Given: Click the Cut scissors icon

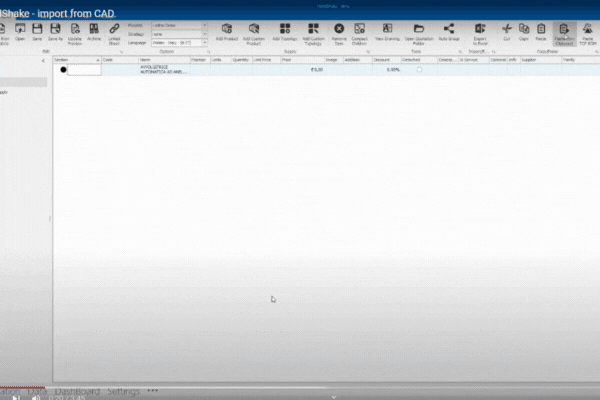Looking at the screenshot, I should [x=507, y=29].
